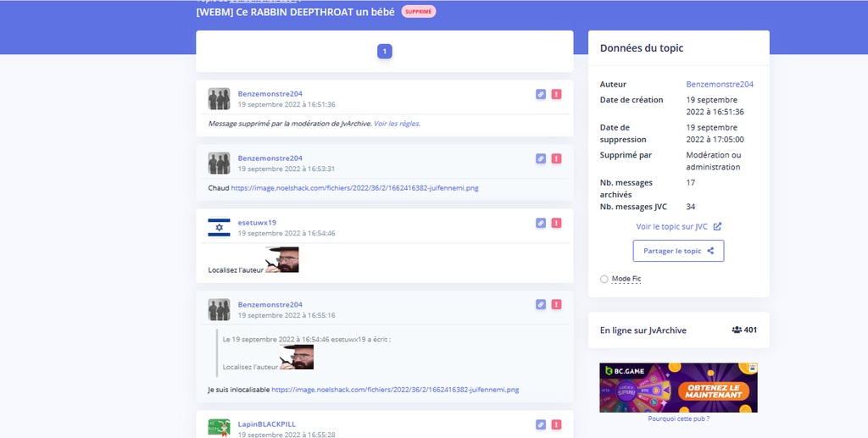868x438 pixels.
Task: Click the Modération ou administration value
Action: (x=714, y=161)
